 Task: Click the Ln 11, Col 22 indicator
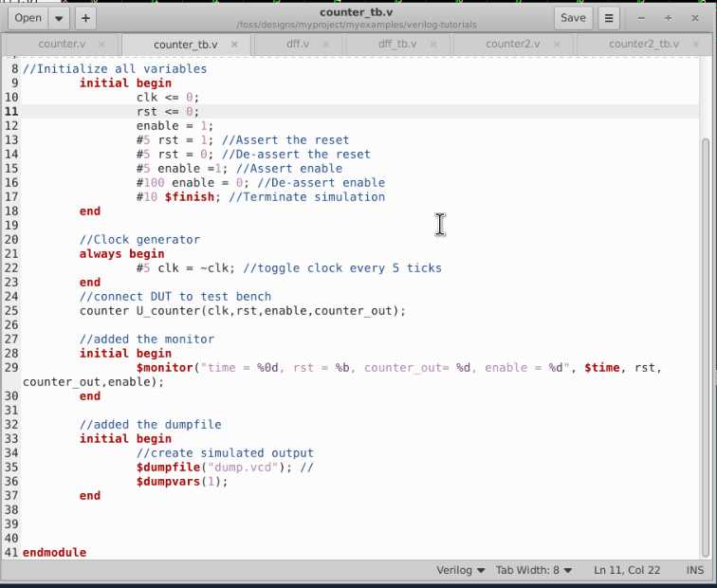tap(626, 570)
